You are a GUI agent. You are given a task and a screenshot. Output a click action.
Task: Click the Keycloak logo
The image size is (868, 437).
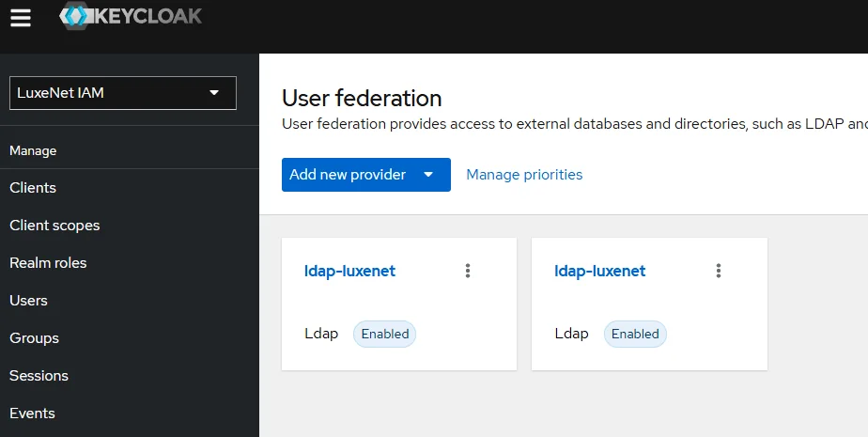[131, 16]
